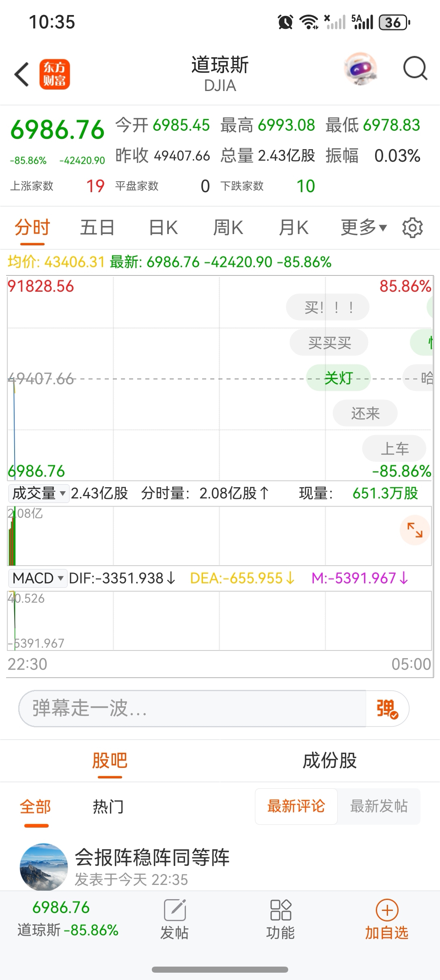Tap 均价: 43406.31 label
This screenshot has height=980, width=440.
56,262
